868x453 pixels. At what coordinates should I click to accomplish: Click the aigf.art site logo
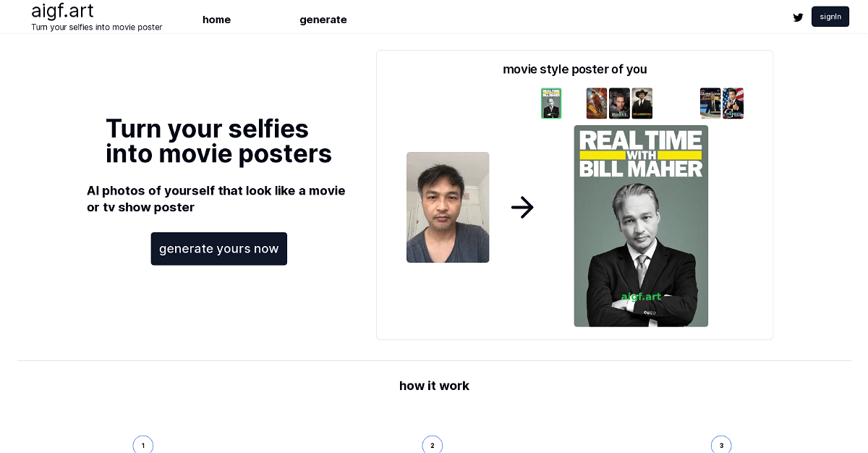coord(62,11)
